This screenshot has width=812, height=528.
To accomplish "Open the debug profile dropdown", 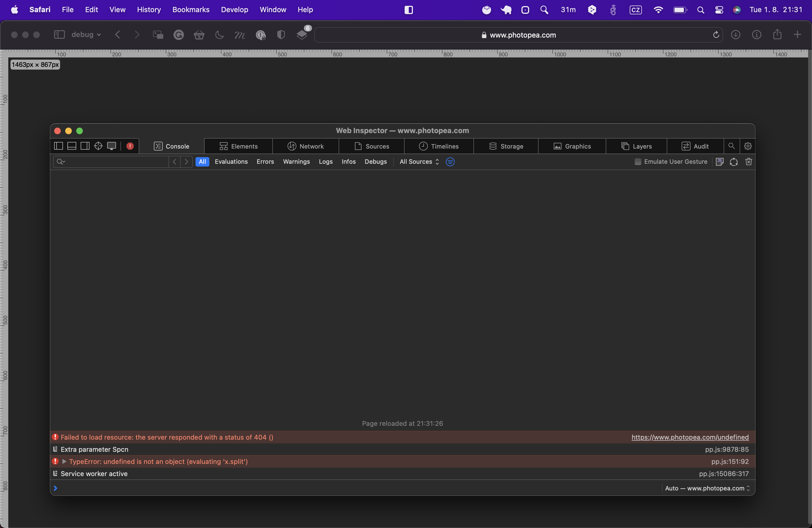I will [86, 35].
